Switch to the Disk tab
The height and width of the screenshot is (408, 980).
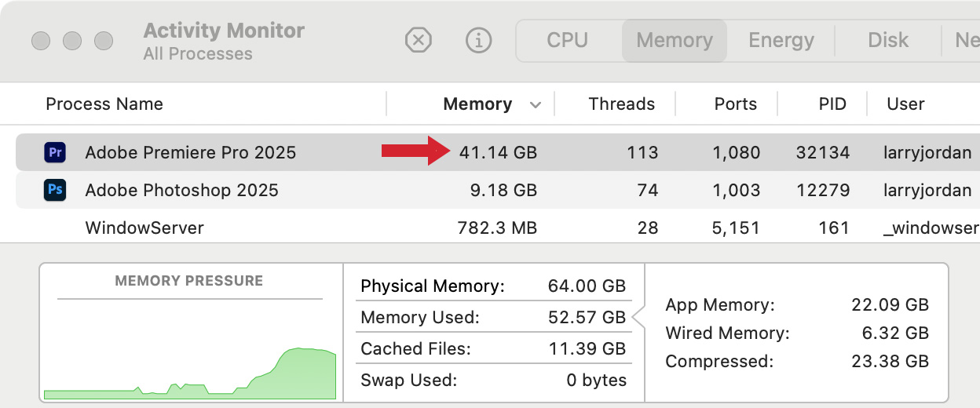click(x=888, y=40)
